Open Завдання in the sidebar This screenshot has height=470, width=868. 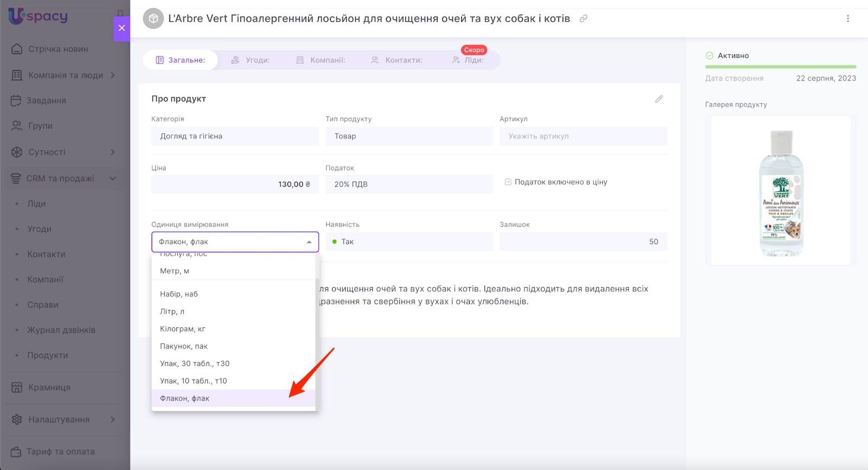point(47,100)
